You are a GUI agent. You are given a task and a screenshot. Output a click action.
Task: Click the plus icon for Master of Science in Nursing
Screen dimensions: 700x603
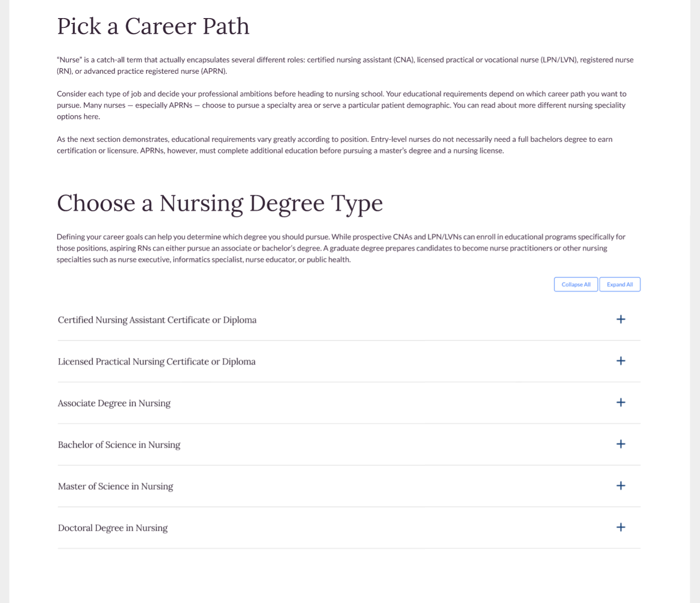621,485
